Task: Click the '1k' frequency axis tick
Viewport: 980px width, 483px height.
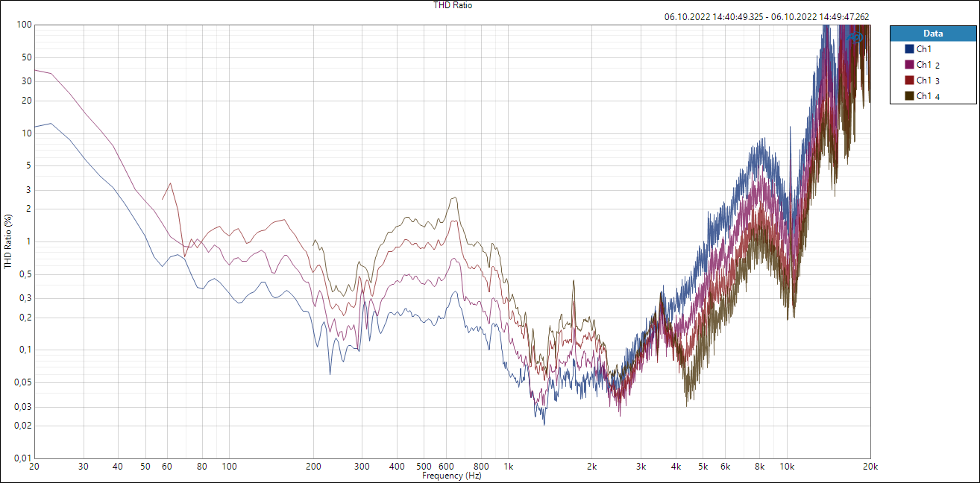Action: [509, 467]
